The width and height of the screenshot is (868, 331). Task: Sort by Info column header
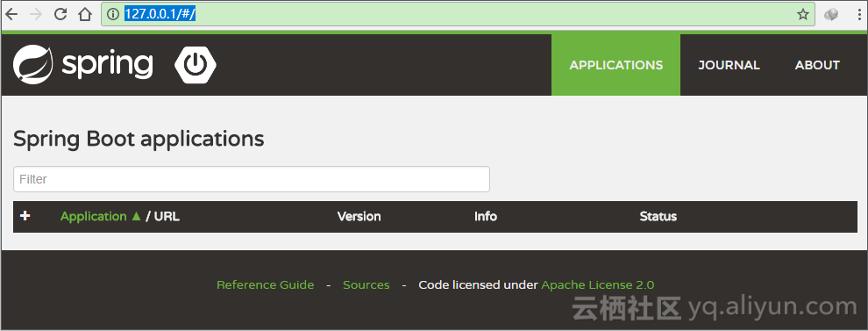pos(486,216)
